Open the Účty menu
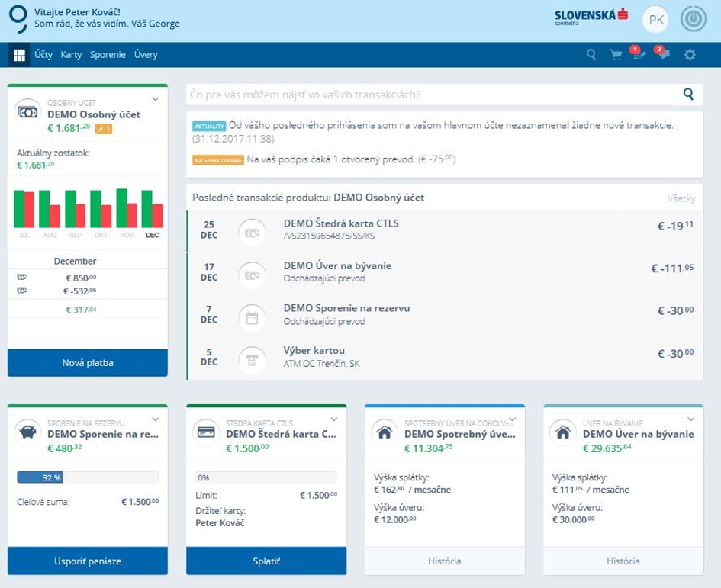Screen dimensions: 721x588 [43, 55]
